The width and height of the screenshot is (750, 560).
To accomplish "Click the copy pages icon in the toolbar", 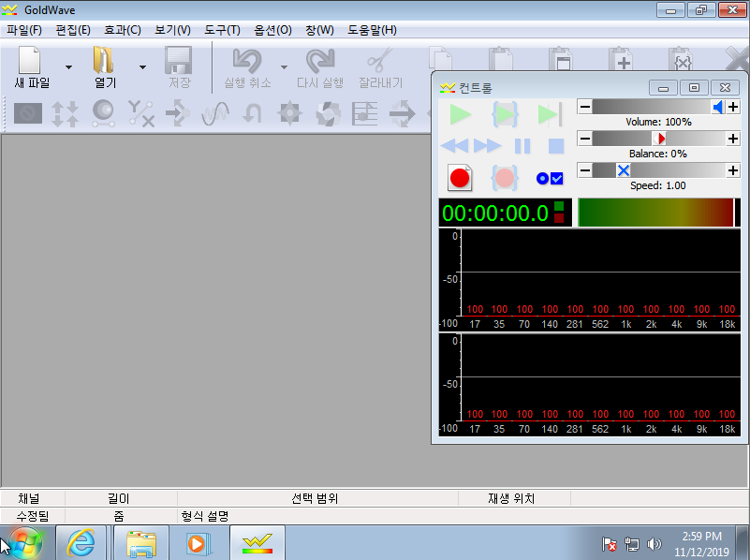I will click(x=440, y=58).
